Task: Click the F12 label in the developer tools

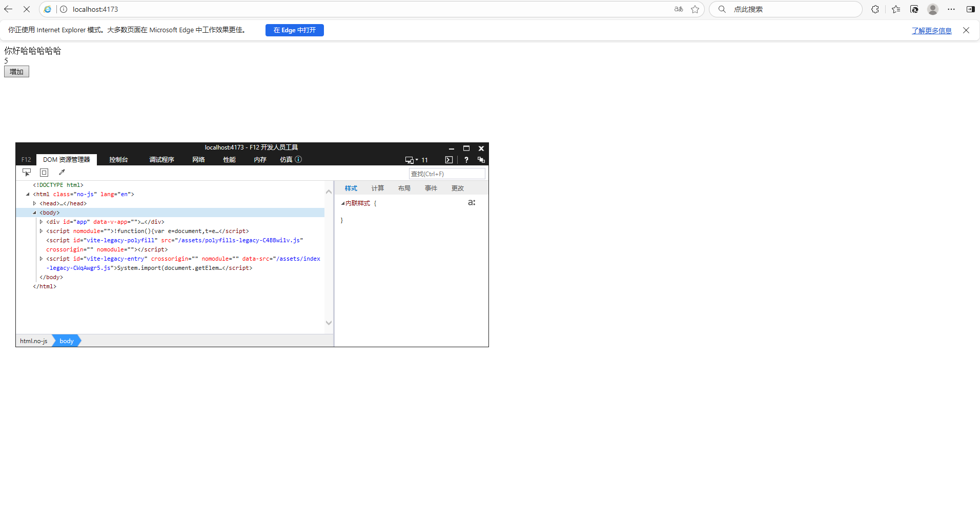Action: pyautogui.click(x=26, y=160)
